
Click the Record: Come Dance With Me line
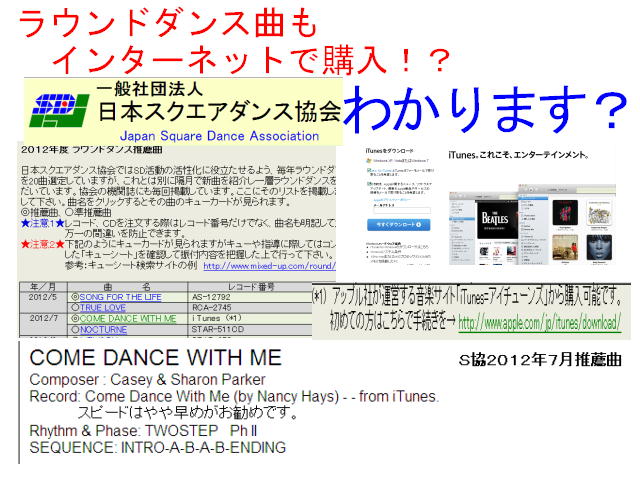coord(234,396)
